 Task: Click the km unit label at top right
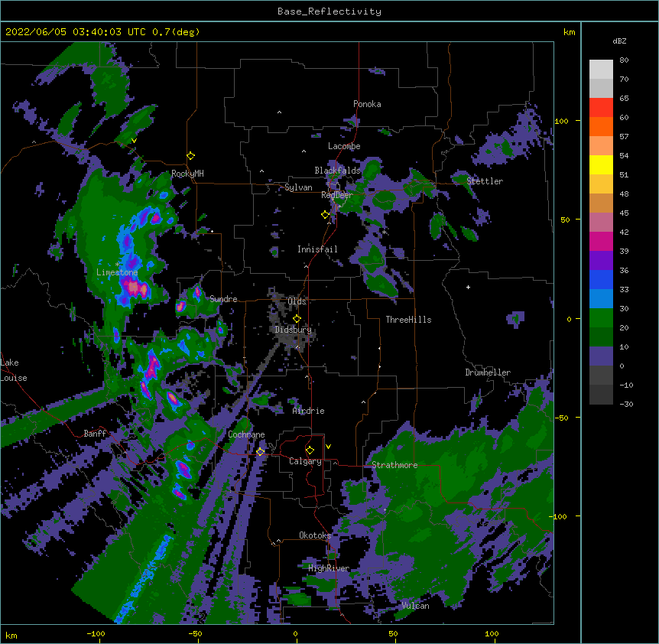pyautogui.click(x=569, y=32)
